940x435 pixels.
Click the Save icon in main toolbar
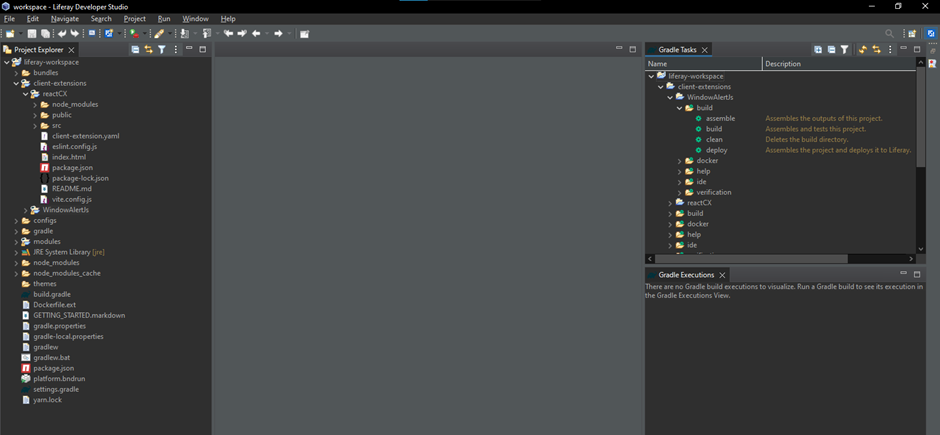(32, 34)
